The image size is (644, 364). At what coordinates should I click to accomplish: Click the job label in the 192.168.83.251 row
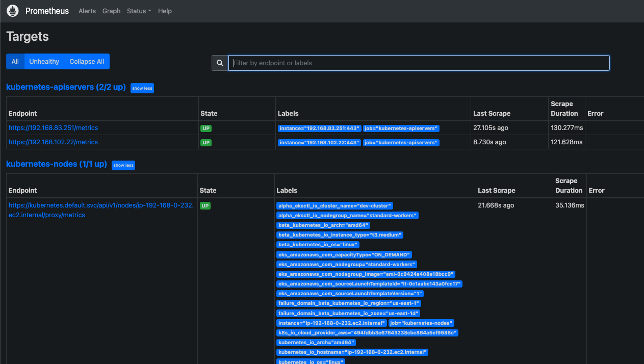401,128
